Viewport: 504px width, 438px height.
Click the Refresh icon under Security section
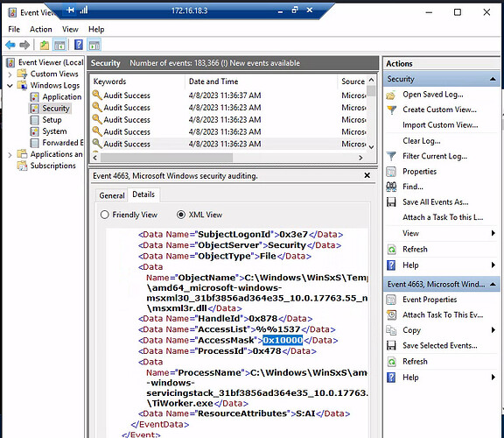391,250
